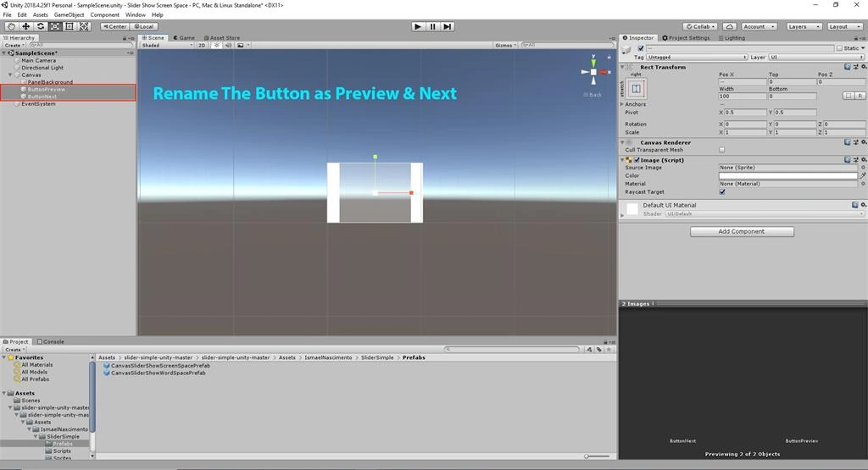
Task: Click the Collab button
Action: (701, 26)
